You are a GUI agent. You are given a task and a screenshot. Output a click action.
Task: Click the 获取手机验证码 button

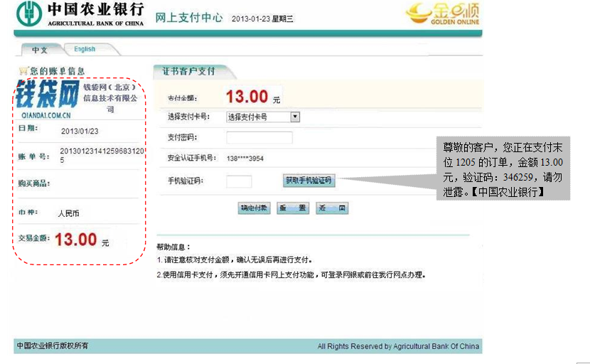[309, 181]
